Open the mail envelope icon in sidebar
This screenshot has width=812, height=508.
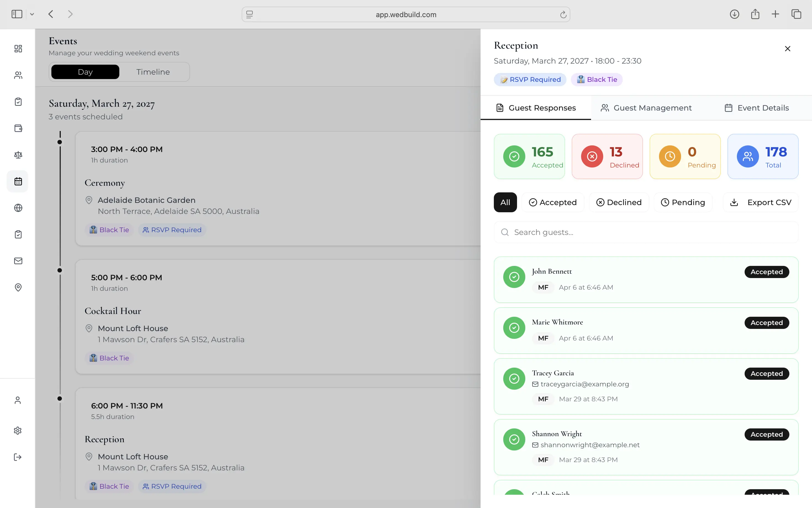tap(18, 261)
